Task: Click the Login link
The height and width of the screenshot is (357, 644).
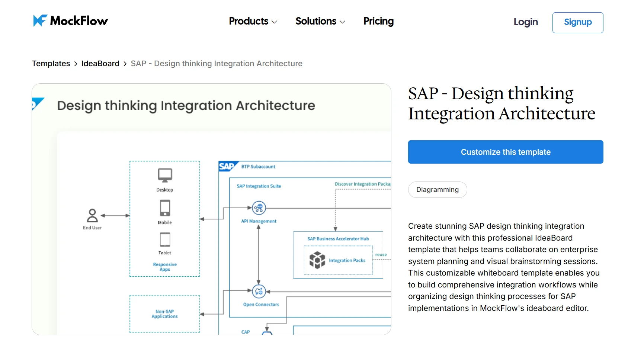Action: tap(526, 22)
